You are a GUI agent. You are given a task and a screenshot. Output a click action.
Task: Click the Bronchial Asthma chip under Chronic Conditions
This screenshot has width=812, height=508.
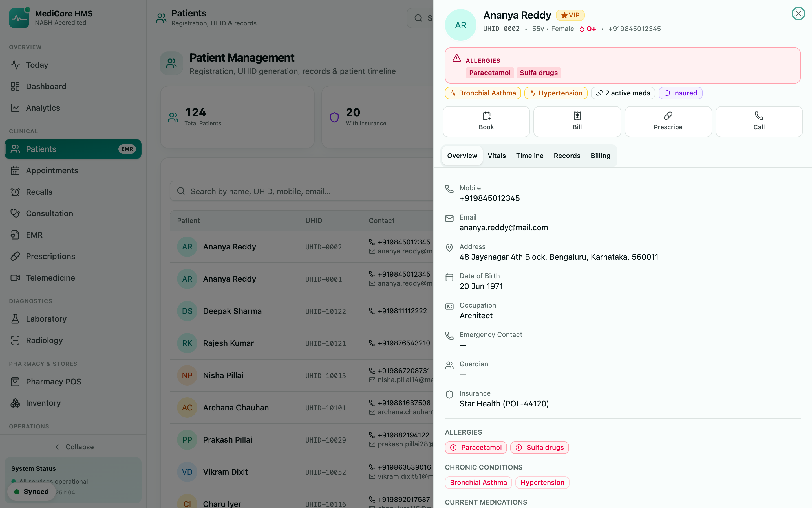click(478, 483)
